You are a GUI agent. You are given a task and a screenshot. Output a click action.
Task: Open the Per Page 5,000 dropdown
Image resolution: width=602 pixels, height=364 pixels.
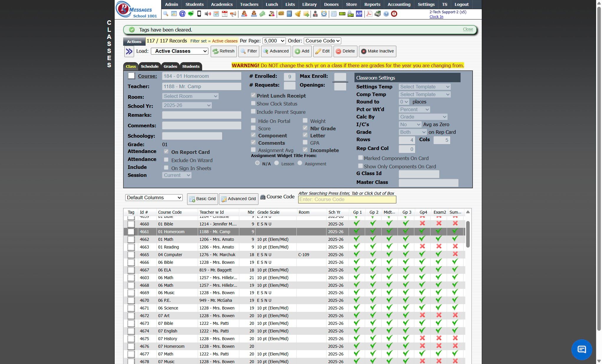(x=274, y=41)
